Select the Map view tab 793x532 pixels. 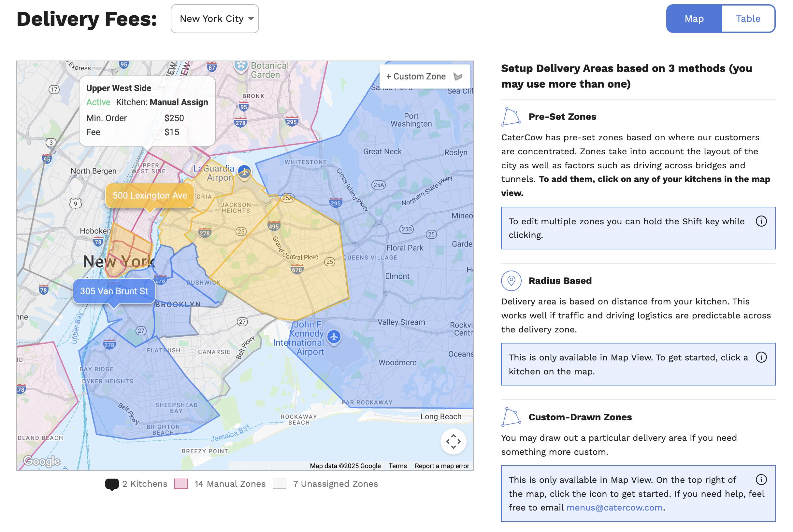click(694, 19)
